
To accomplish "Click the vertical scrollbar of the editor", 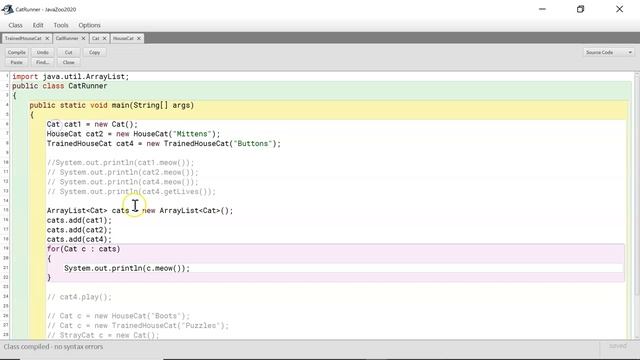I will click(x=637, y=204).
